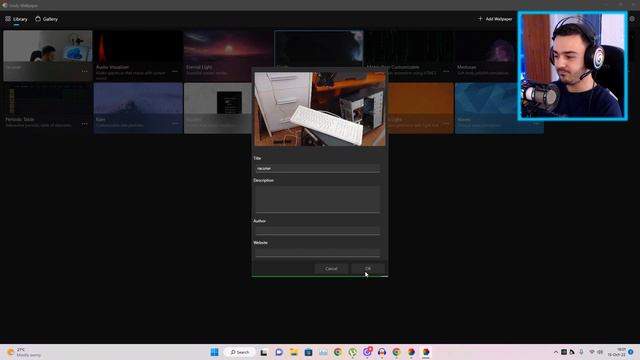Select the Eternal Light wallpaper card
The image size is (640, 360).
coord(228,56)
